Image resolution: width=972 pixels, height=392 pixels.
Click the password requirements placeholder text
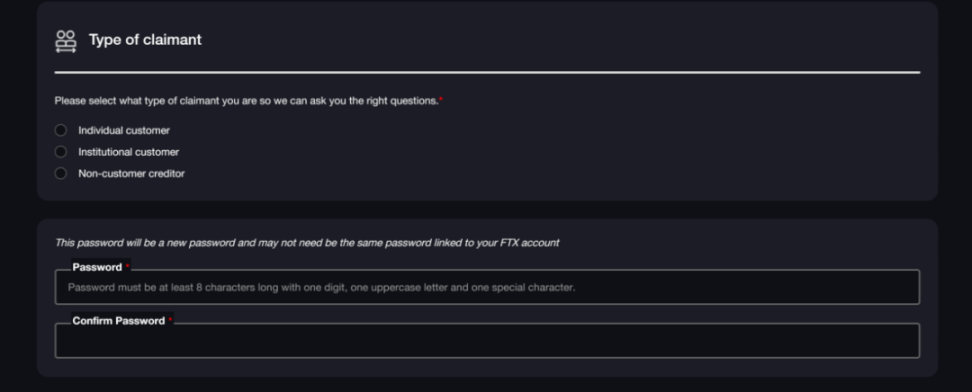[321, 288]
